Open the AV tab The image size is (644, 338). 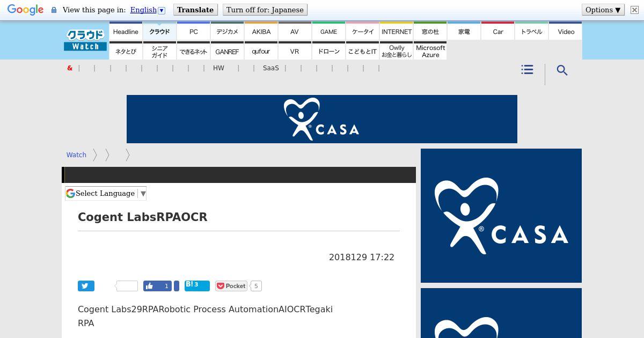click(x=295, y=32)
